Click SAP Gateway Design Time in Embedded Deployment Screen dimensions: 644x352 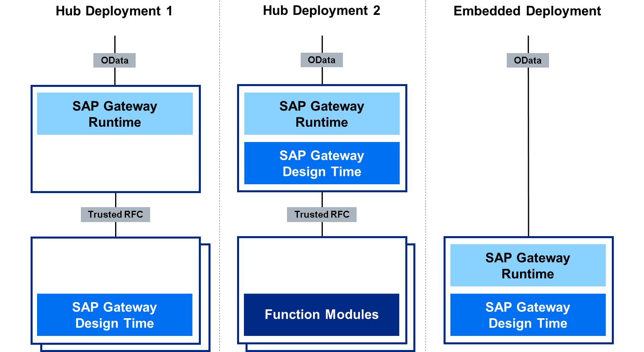[x=528, y=315]
